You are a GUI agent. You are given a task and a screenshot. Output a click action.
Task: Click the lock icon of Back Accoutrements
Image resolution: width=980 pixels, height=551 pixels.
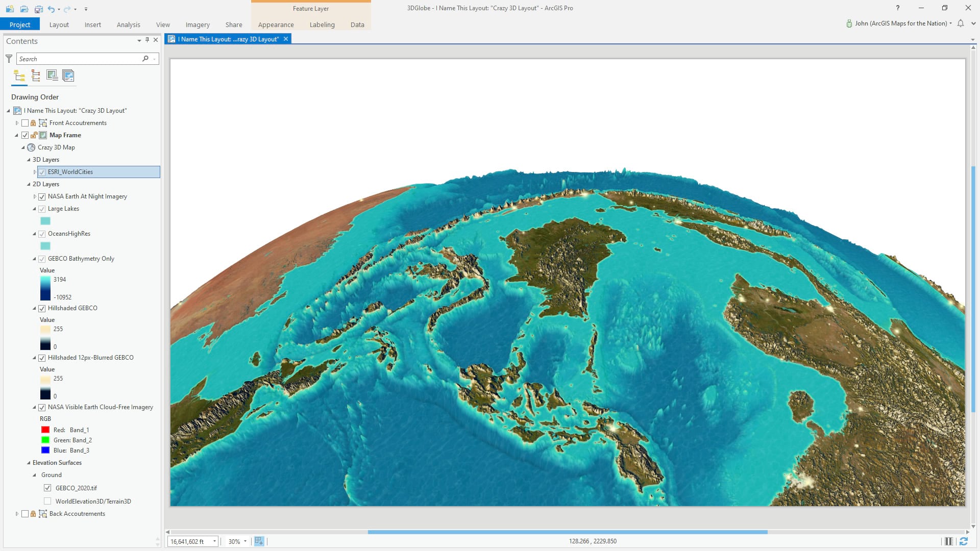click(33, 514)
